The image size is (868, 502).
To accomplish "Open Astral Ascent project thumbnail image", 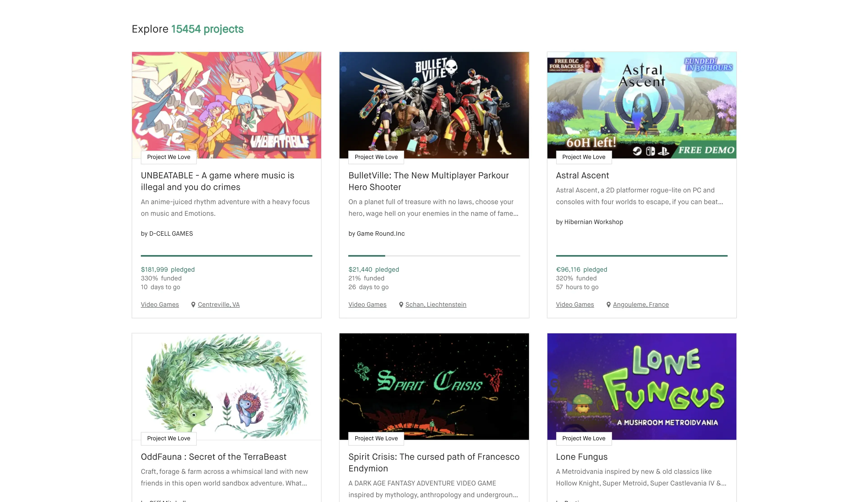I will tap(641, 103).
